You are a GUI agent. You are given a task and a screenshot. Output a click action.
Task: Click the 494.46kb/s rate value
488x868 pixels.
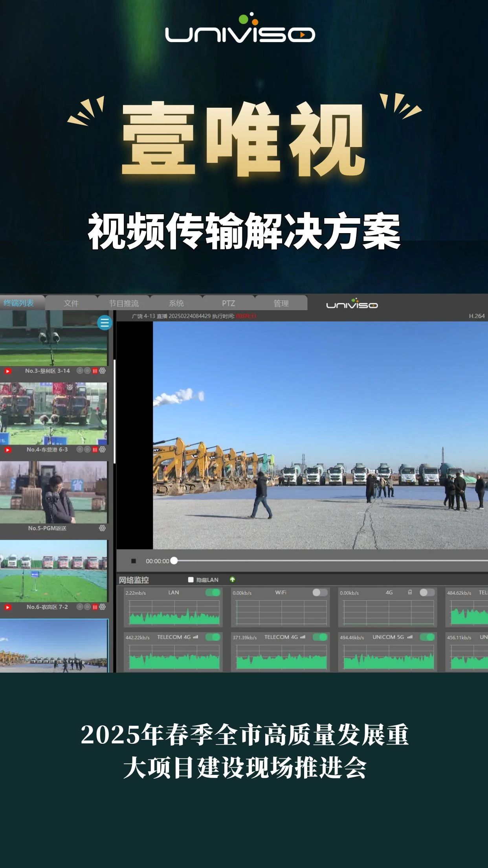(x=352, y=637)
